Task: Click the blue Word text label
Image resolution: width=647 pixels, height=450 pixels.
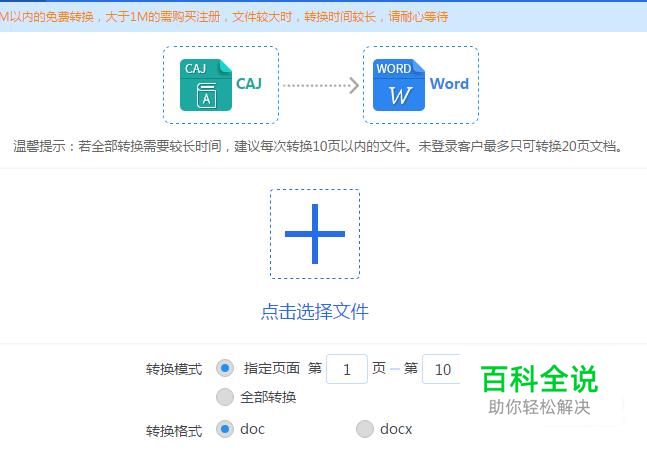Action: pyautogui.click(x=449, y=84)
